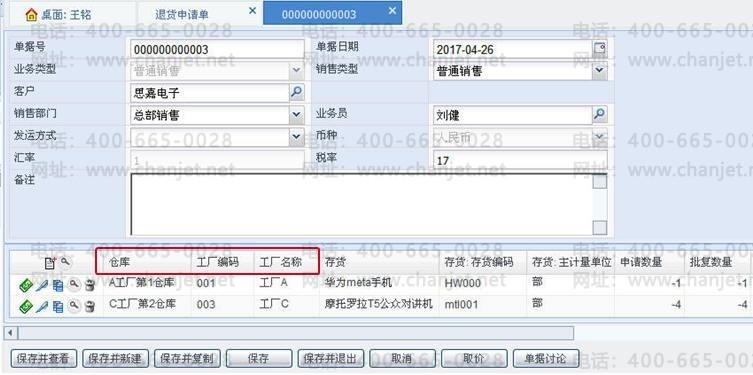Click the 保存并复制 button

[x=188, y=358]
